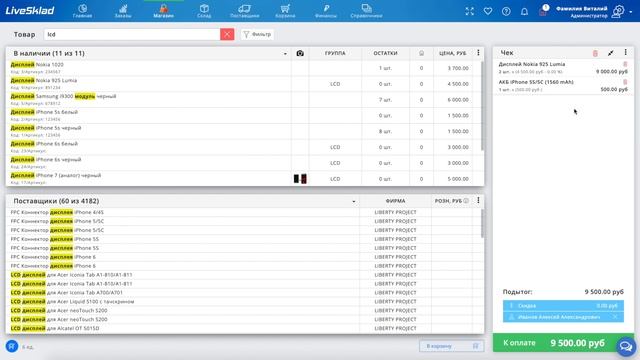This screenshot has width=640, height=360.
Task: Delete the entire receipt with trash icon
Action: 595,53
